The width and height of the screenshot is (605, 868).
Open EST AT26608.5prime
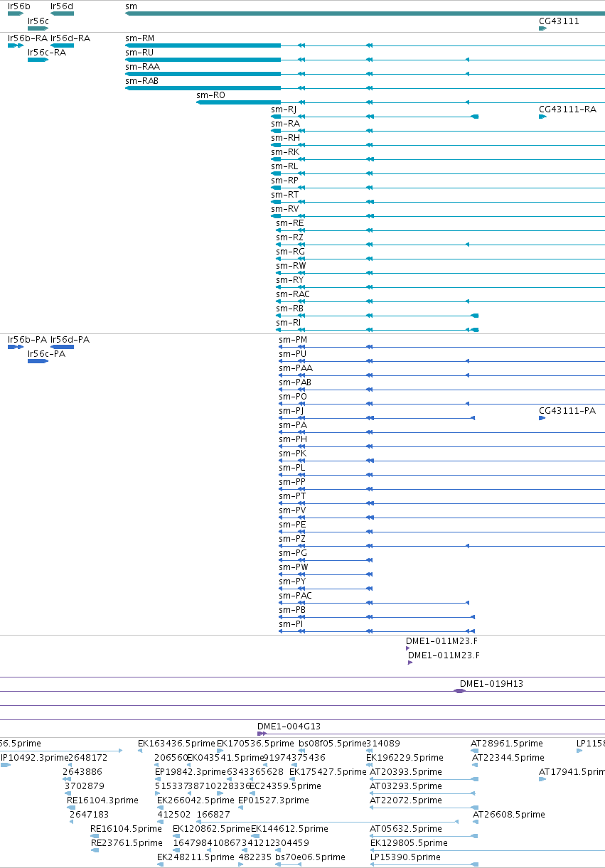tap(509, 814)
